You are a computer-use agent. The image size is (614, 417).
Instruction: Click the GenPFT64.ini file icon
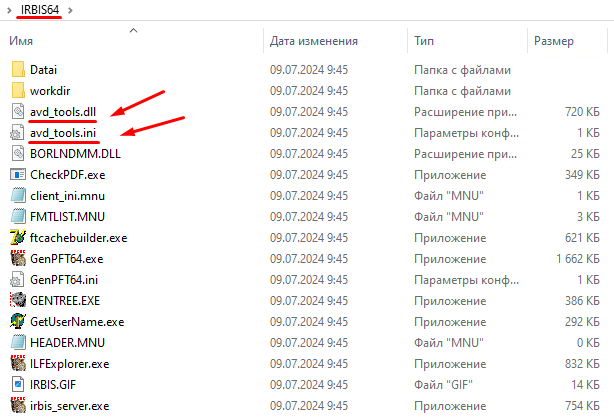(x=18, y=280)
